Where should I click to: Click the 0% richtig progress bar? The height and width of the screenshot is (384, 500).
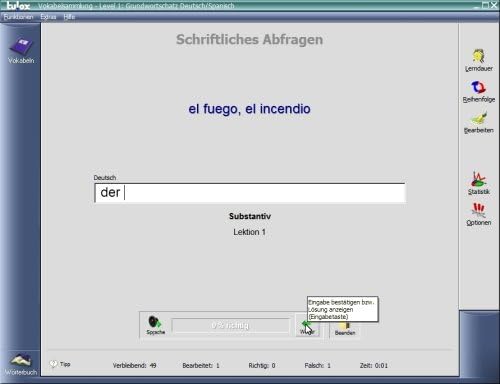click(x=230, y=325)
